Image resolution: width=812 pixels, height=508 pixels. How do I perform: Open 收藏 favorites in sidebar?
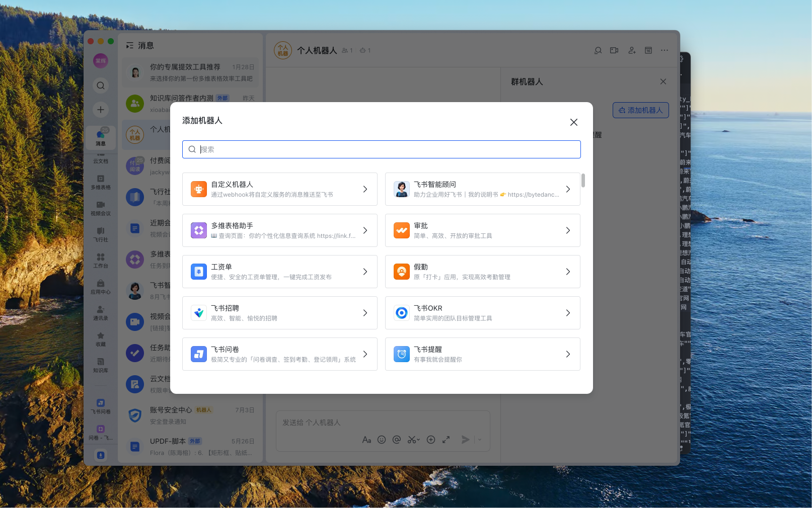point(101,339)
